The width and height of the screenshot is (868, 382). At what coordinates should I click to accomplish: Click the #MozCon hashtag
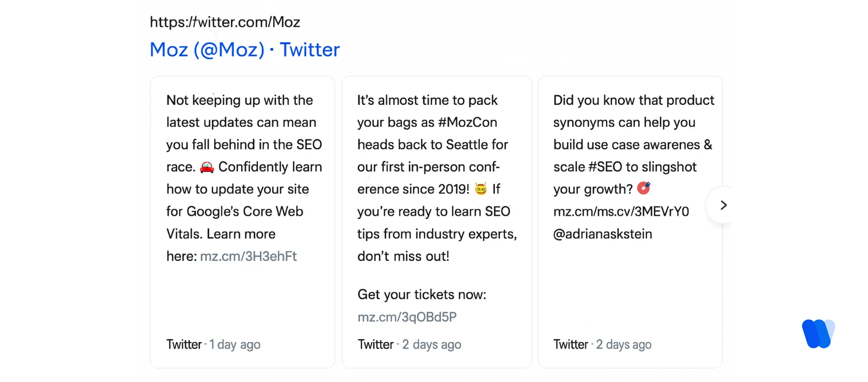pyautogui.click(x=468, y=123)
